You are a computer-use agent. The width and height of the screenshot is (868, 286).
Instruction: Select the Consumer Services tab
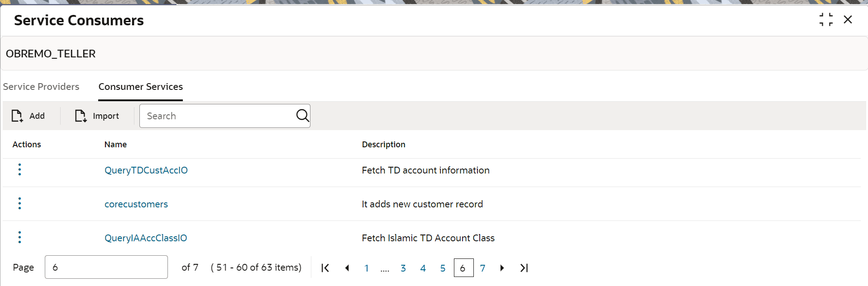tap(141, 87)
